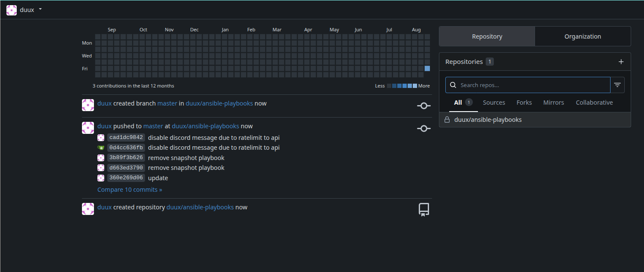The height and width of the screenshot is (272, 644).
Task: Add a new repository with the plus icon
Action: pyautogui.click(x=621, y=62)
